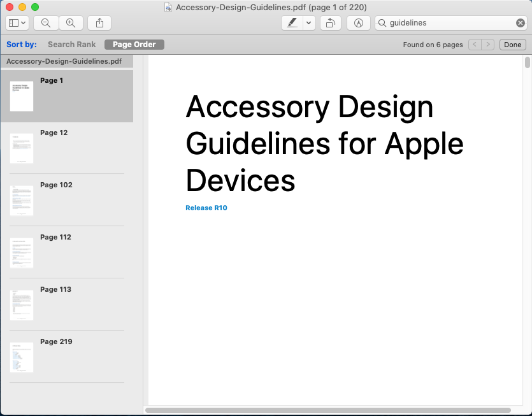Open the Share button
532x416 pixels.
99,23
